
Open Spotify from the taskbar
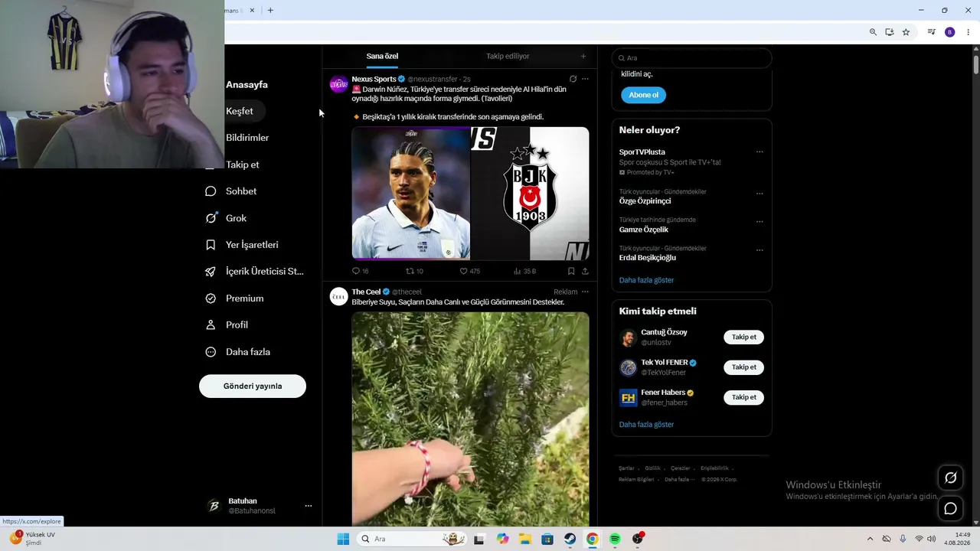[x=615, y=539]
